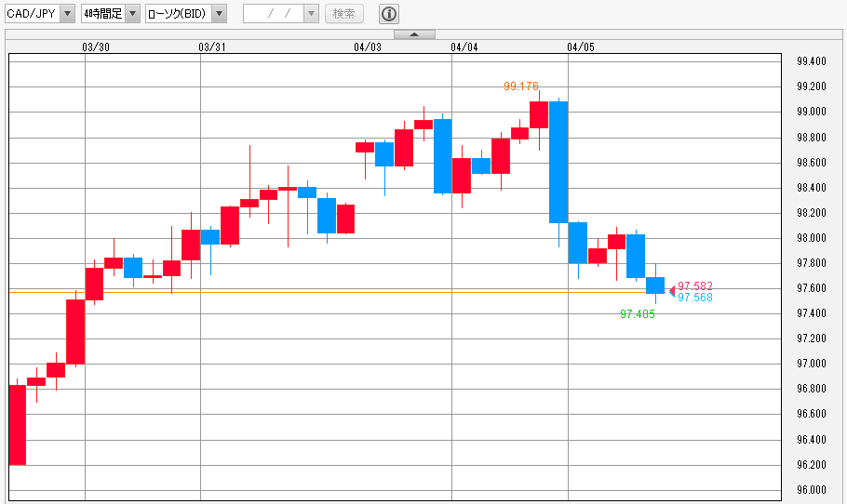Collapse the top panel with the arrow handle

coord(414,34)
